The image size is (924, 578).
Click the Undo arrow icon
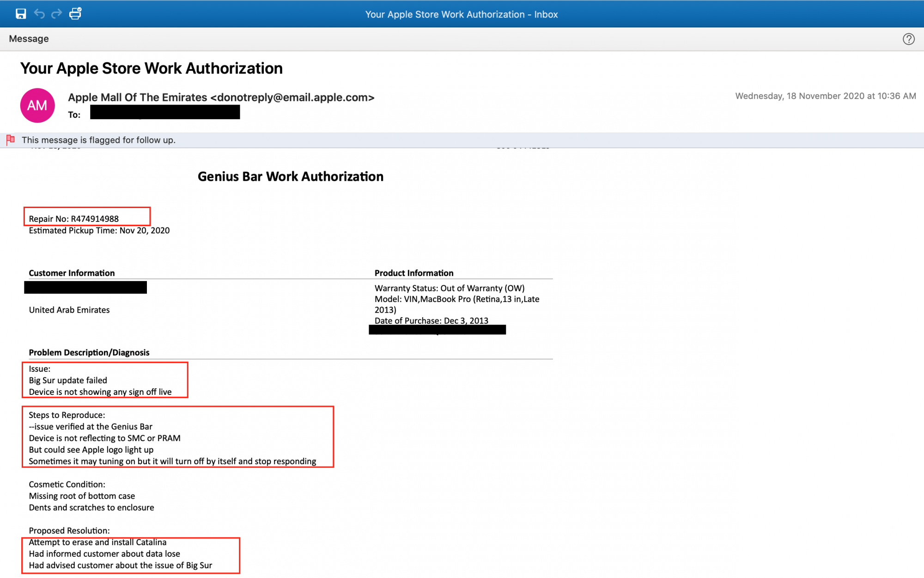coord(39,14)
